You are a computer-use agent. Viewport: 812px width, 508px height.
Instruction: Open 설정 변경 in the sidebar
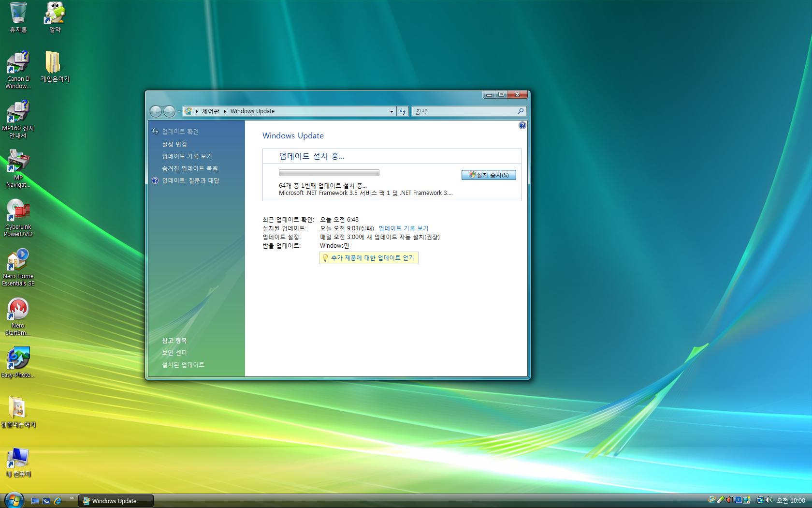[x=174, y=144]
